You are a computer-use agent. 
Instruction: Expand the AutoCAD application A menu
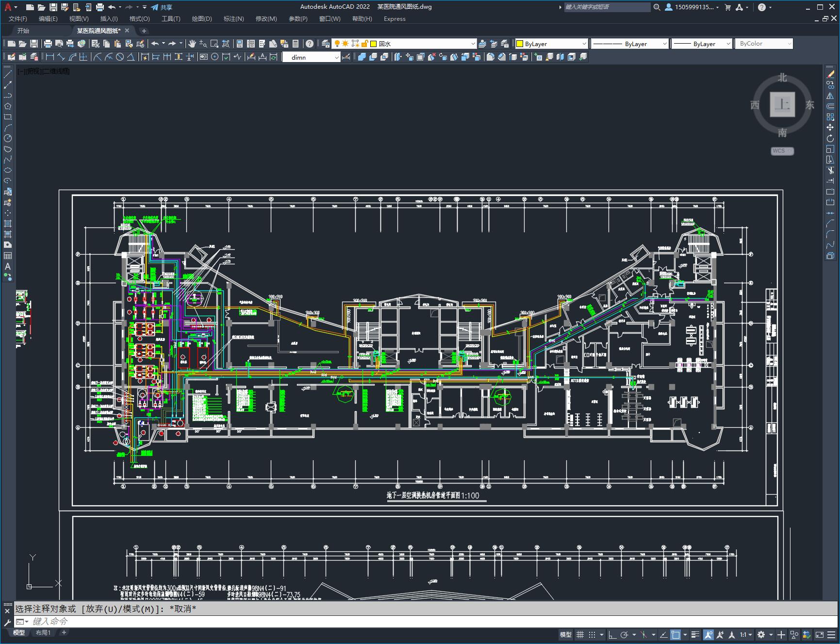point(10,7)
